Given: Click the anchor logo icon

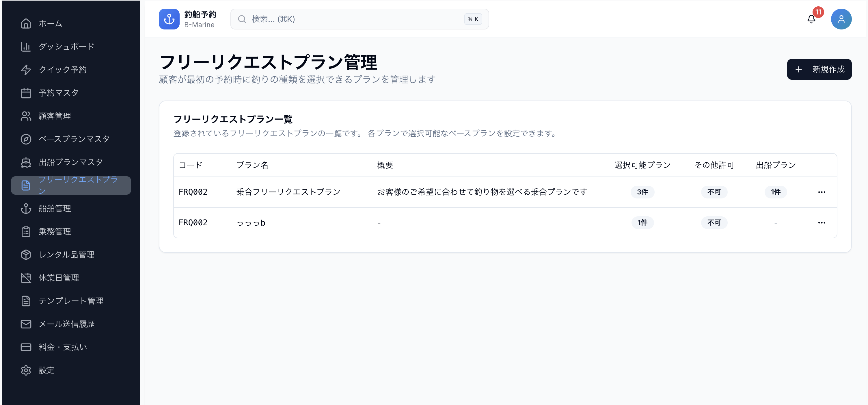Looking at the screenshot, I should (169, 19).
